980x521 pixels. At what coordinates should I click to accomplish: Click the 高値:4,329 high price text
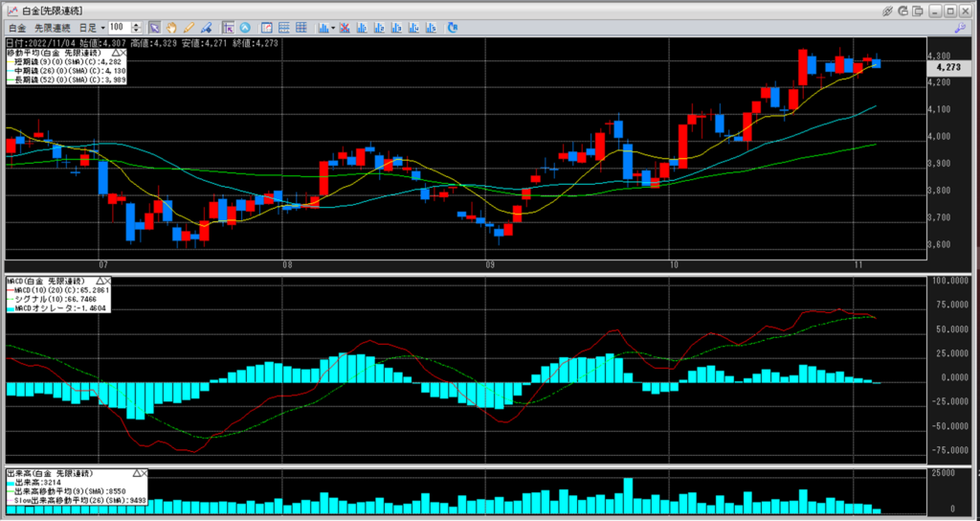point(154,43)
